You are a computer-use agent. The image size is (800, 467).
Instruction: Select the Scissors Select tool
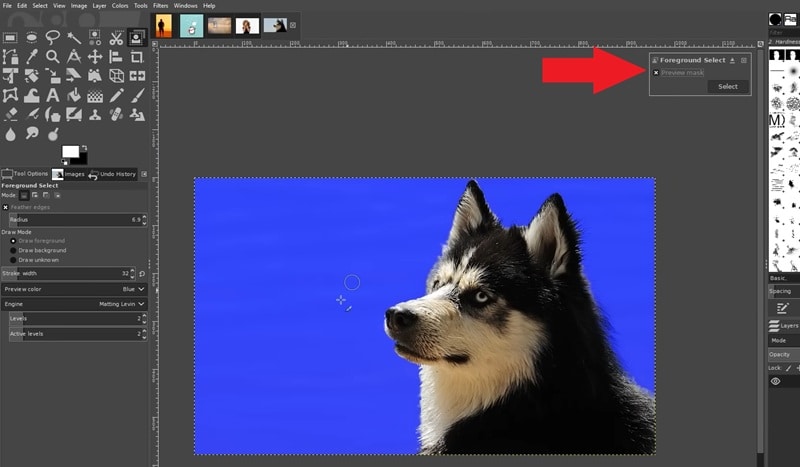[116, 37]
